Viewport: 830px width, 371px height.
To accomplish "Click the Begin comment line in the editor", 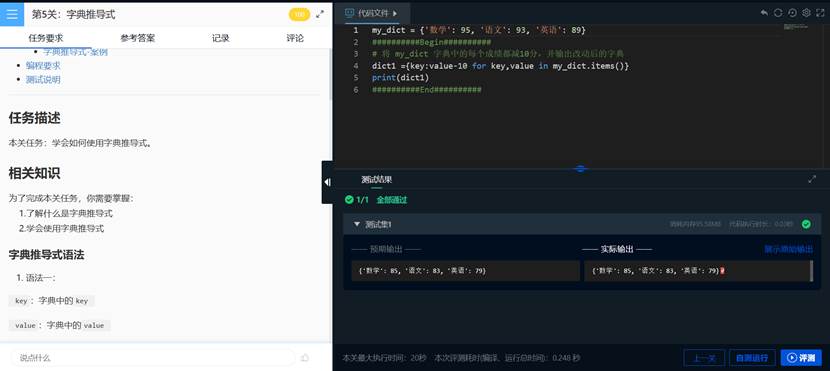I will [x=431, y=42].
